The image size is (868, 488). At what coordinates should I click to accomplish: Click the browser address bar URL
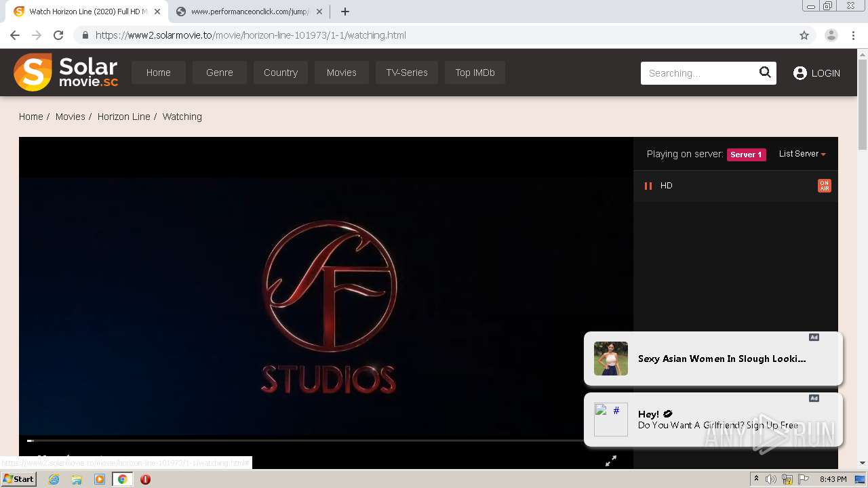pyautogui.click(x=251, y=35)
